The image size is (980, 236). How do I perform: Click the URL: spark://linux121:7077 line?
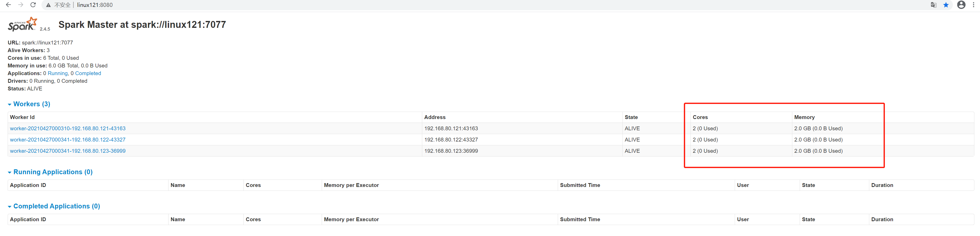[40, 43]
